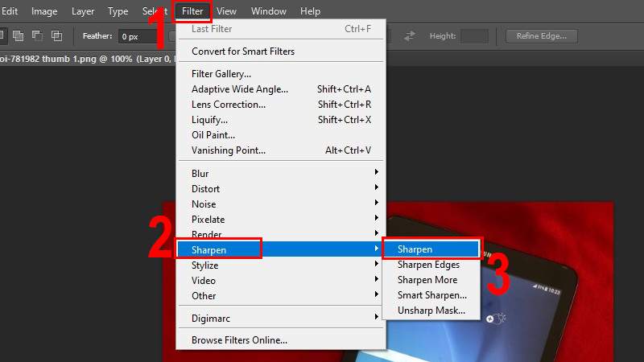Open Lens Correction filter
The image size is (644, 362).
tap(281, 105)
